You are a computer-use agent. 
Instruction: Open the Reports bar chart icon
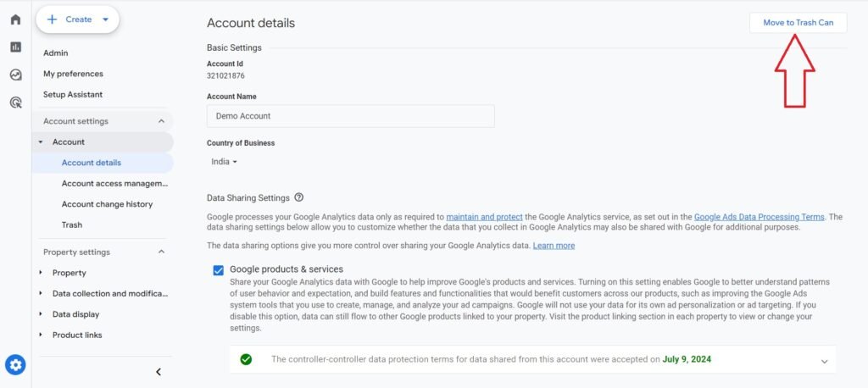tap(15, 47)
